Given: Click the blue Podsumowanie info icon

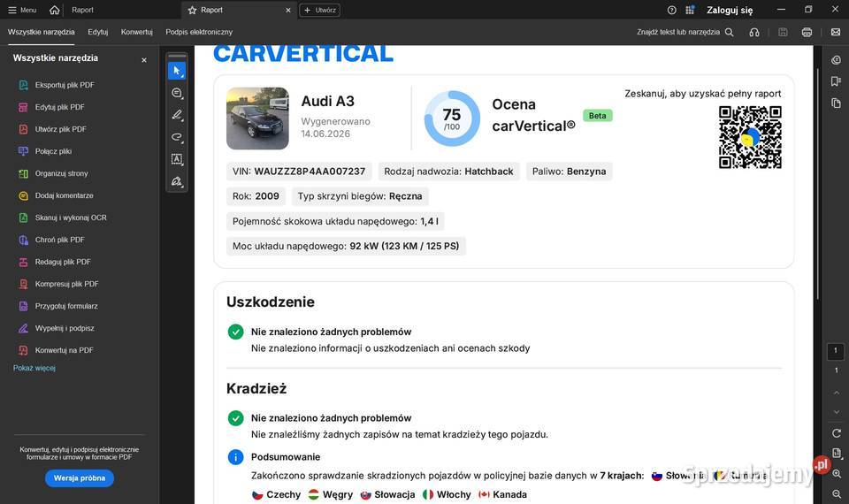Looking at the screenshot, I should tap(235, 457).
